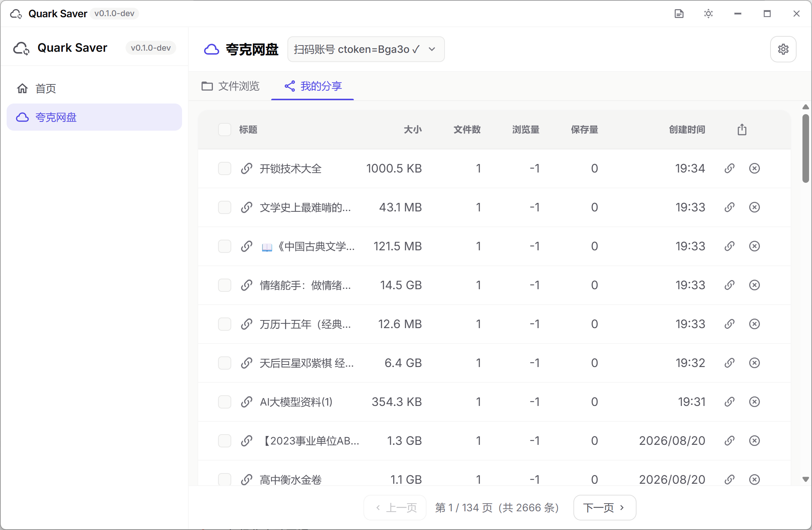The image size is (812, 530).
Task: Cancel share for 开锁技术大全 row
Action: [x=754, y=168]
